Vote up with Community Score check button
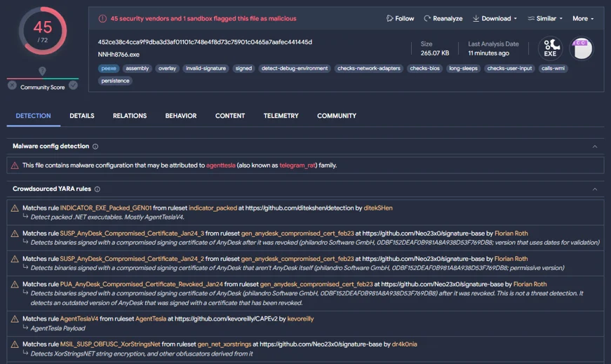The height and width of the screenshot is (364, 611). (73, 85)
